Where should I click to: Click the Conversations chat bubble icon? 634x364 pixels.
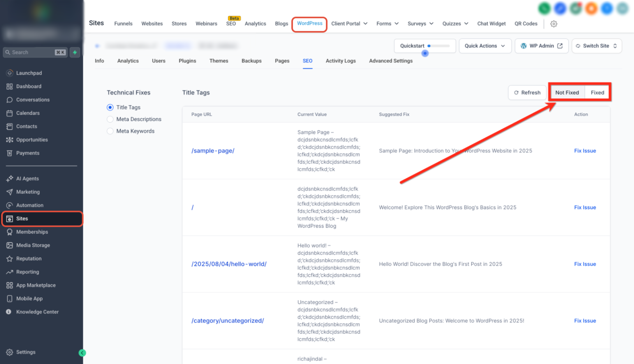[10, 100]
